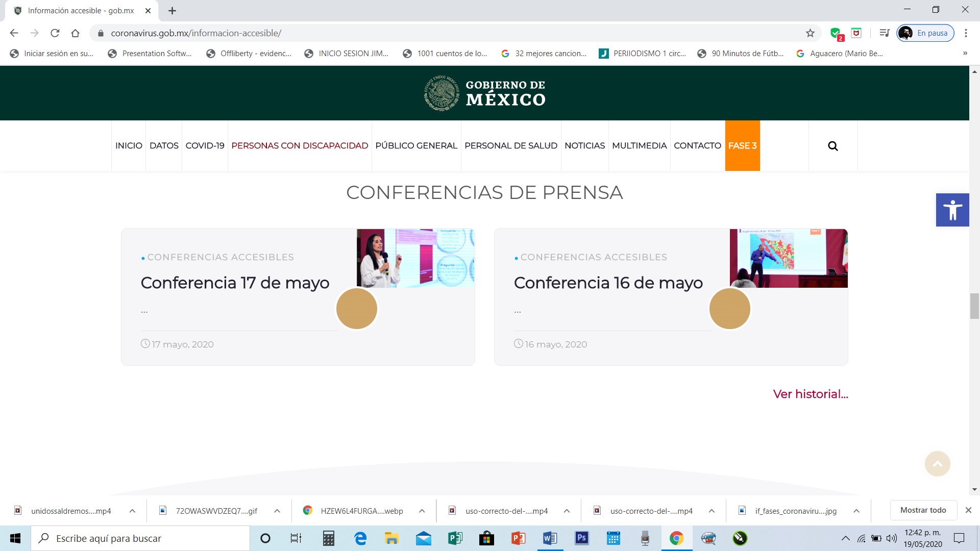This screenshot has height=551, width=980.
Task: Click the Ver historial link
Action: coord(811,394)
